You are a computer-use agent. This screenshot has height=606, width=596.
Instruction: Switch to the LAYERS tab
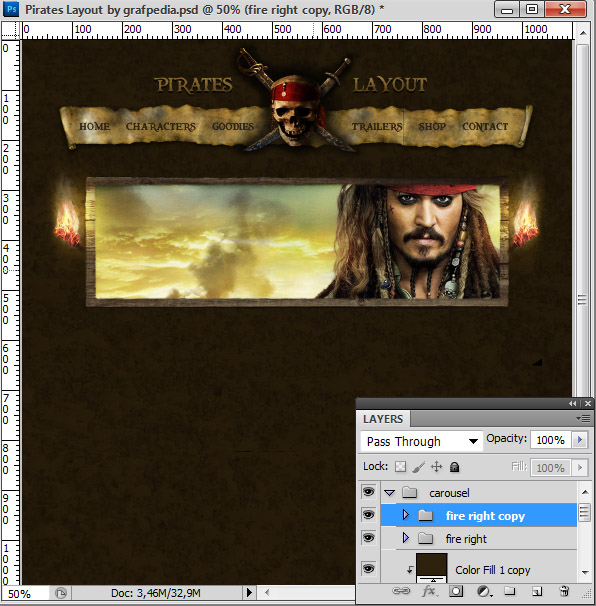coord(383,419)
